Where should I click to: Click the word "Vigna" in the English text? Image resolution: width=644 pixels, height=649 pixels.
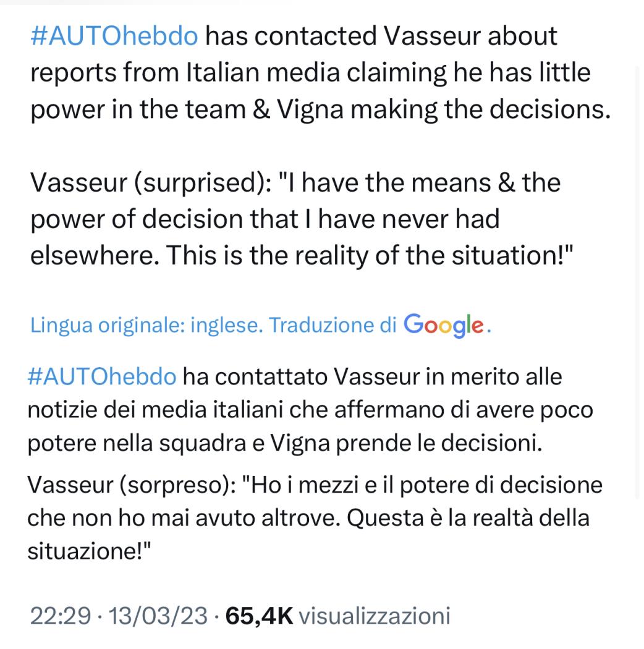(310, 109)
